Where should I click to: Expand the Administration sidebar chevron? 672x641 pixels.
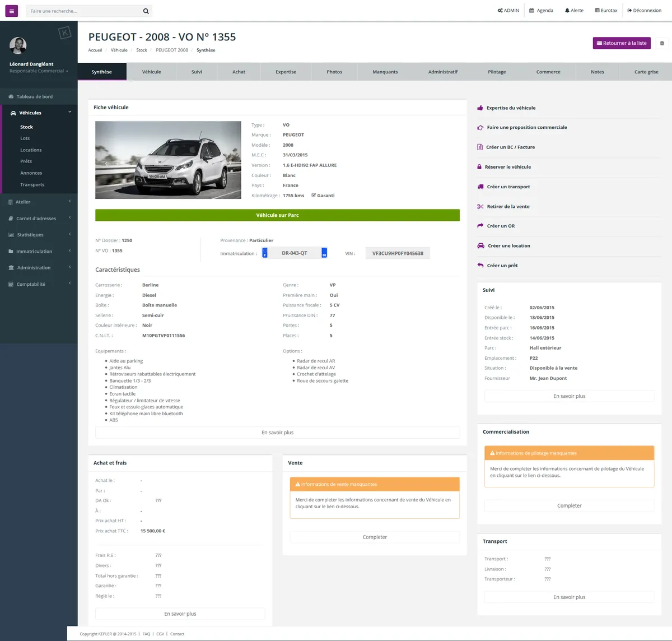point(70,267)
